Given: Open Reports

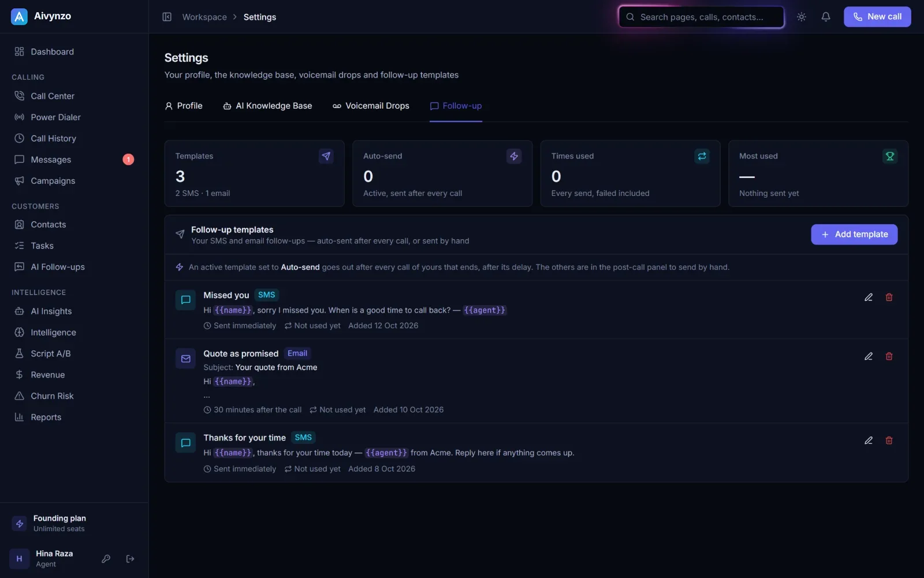Looking at the screenshot, I should (74, 417).
